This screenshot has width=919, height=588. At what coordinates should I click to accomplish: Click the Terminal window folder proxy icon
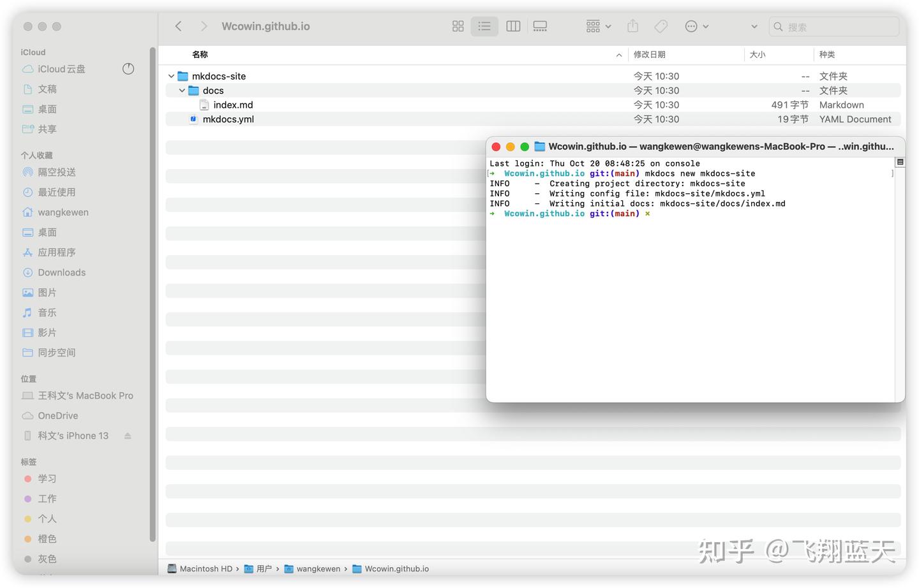tap(540, 147)
